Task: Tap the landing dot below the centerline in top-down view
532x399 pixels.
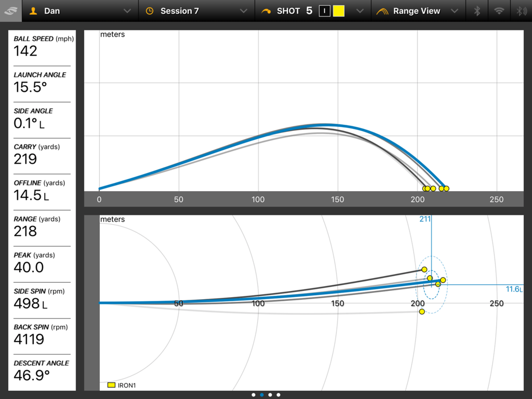Action: (x=422, y=312)
